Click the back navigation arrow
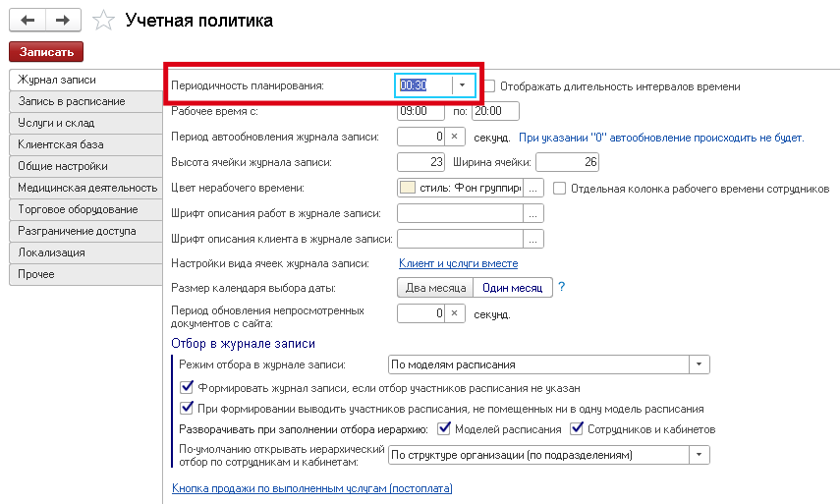Image resolution: width=840 pixels, height=504 pixels. 27,20
